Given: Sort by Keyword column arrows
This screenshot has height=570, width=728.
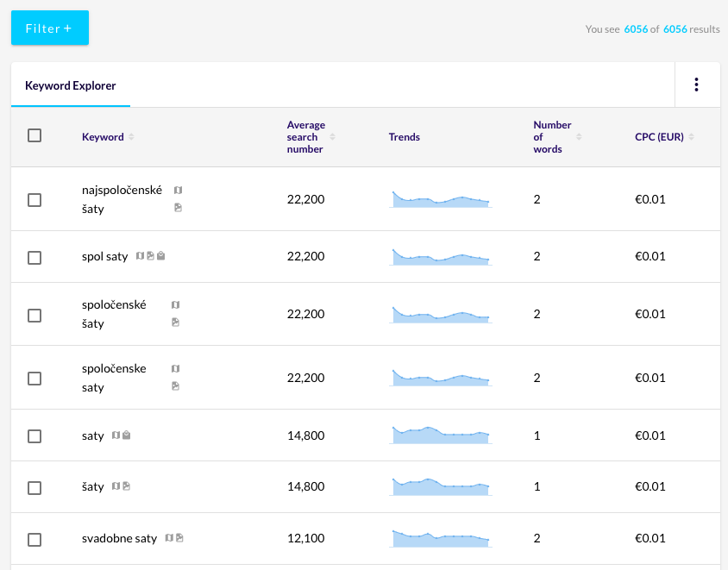Looking at the screenshot, I should coord(131,137).
